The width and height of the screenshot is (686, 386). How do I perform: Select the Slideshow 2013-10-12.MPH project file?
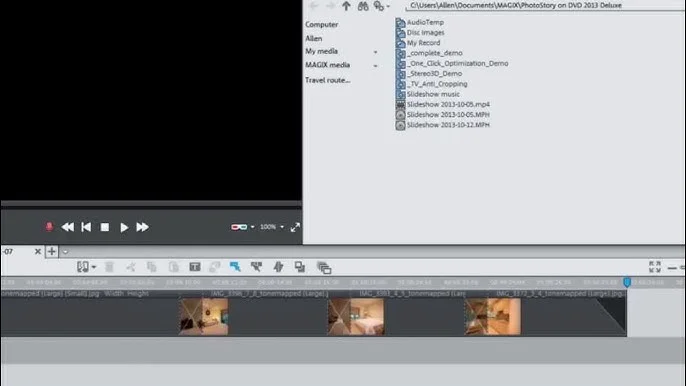[443, 125]
